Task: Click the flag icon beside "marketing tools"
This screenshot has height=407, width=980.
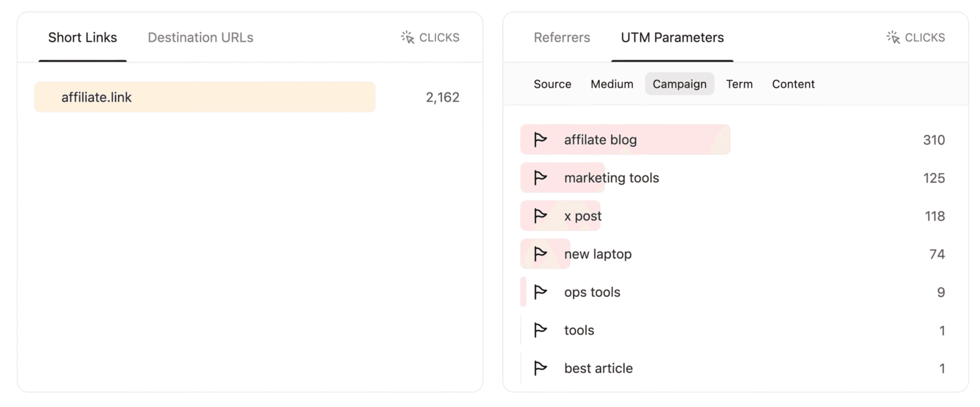Action: 540,177
